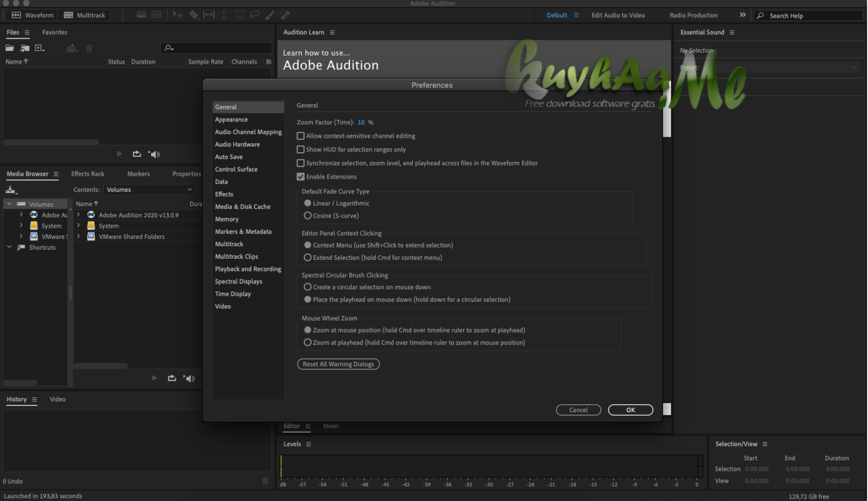Switch to the Waveform editor button

[x=33, y=15]
